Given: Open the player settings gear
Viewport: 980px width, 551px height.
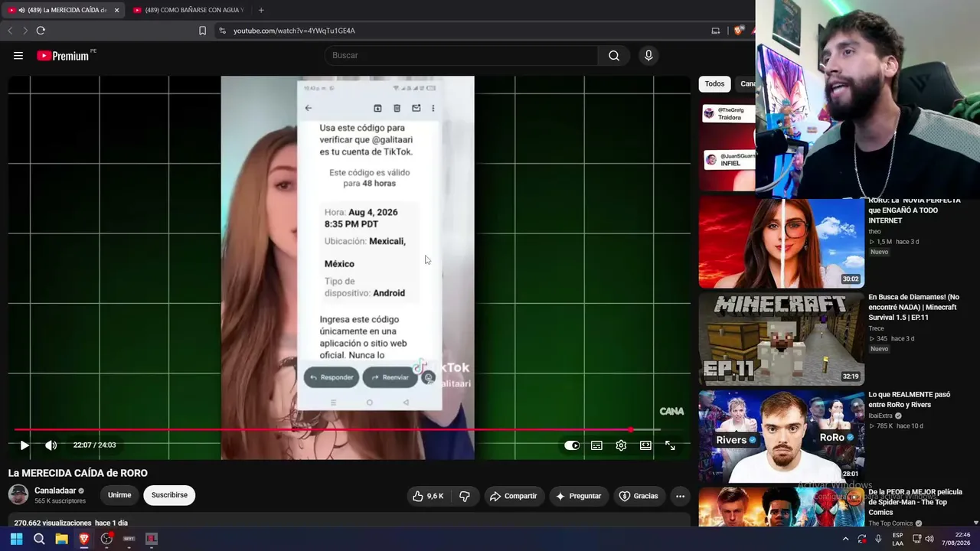Looking at the screenshot, I should [x=621, y=445].
